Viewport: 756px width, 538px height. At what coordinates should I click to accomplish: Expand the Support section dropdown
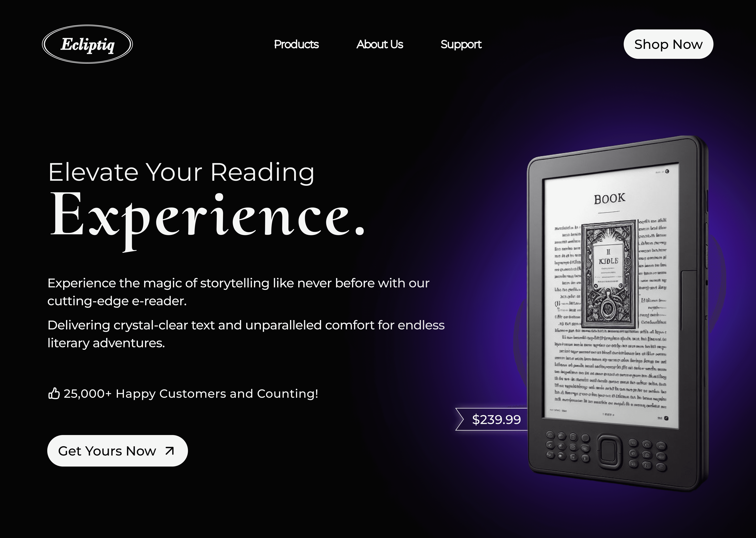click(x=461, y=44)
